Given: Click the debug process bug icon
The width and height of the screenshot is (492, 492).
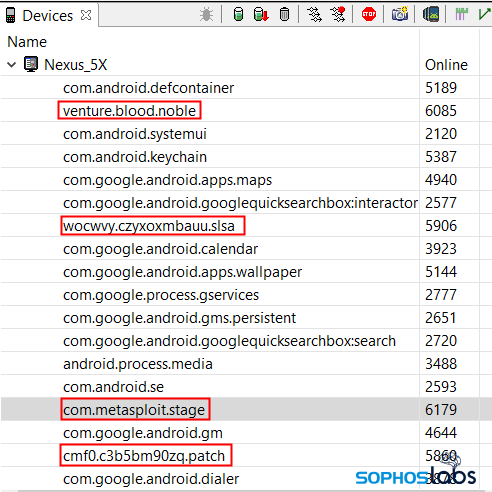Looking at the screenshot, I should (206, 15).
